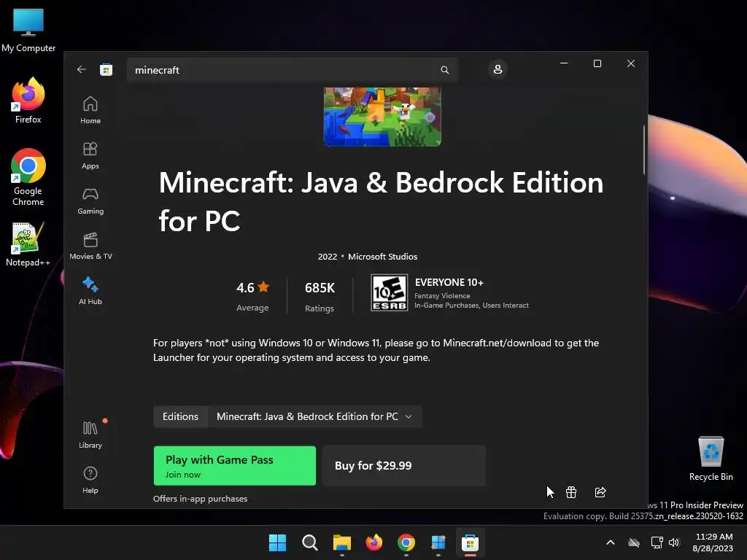
Task: Maximize the Microsoft Store window
Action: [x=597, y=63]
